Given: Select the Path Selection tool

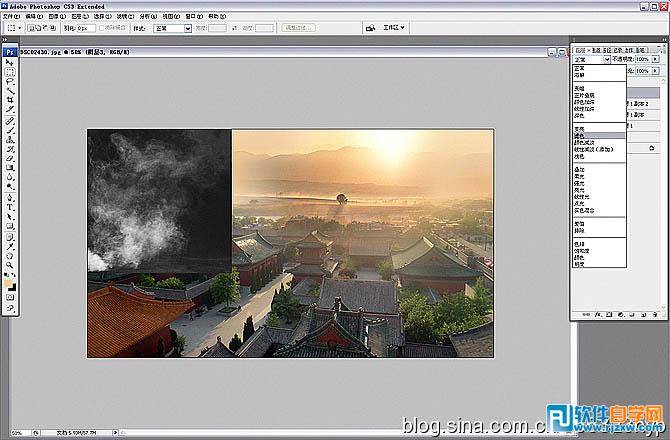Looking at the screenshot, I should [x=10, y=217].
